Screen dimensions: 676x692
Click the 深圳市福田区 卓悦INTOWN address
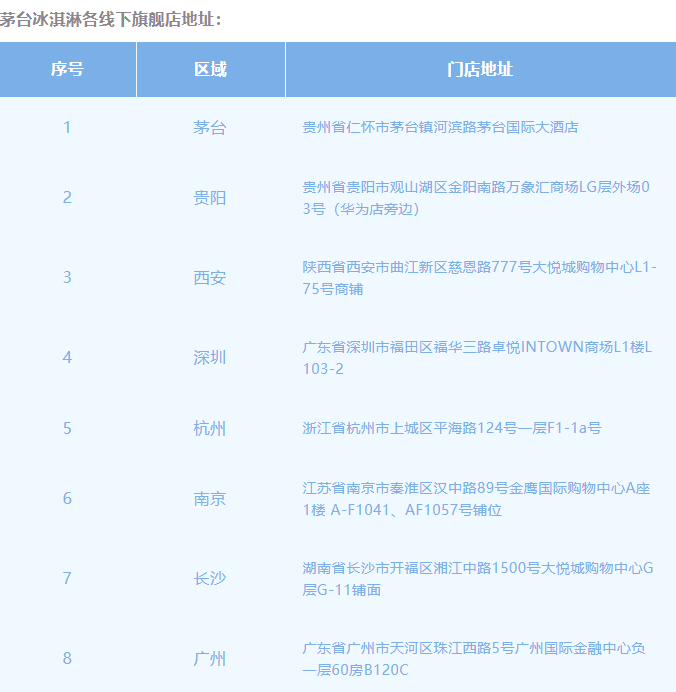477,357
